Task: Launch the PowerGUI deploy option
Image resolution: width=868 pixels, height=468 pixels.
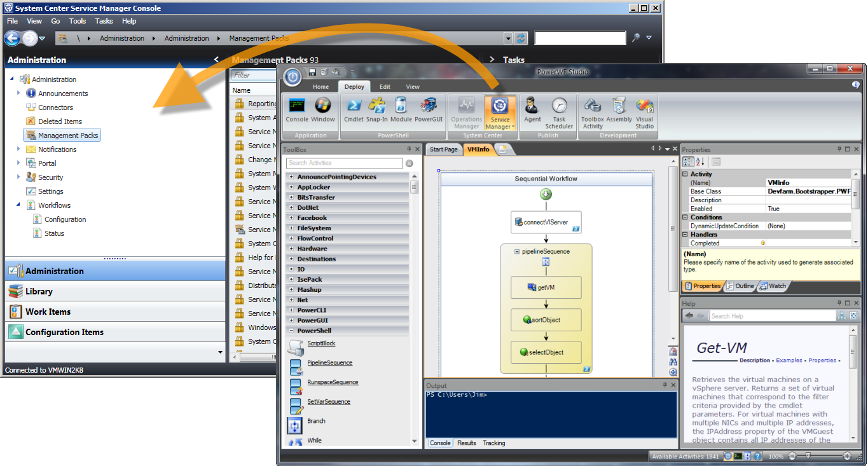Action: [429, 110]
